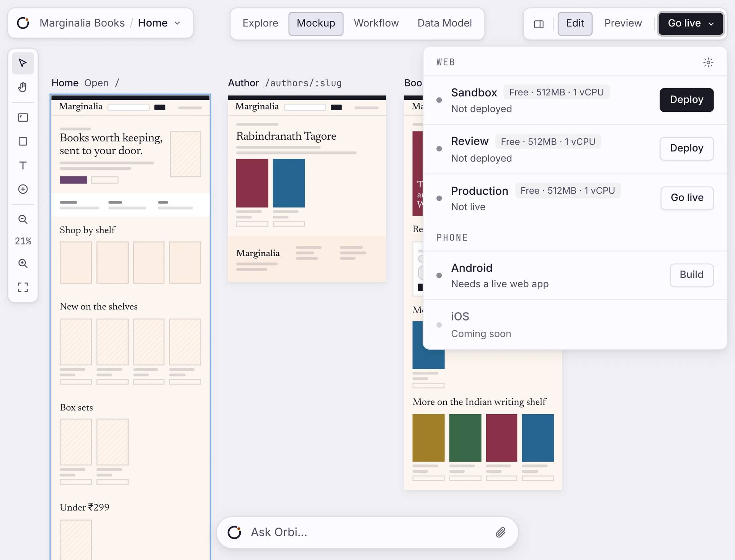
Task: Build the Android app
Action: 691,275
